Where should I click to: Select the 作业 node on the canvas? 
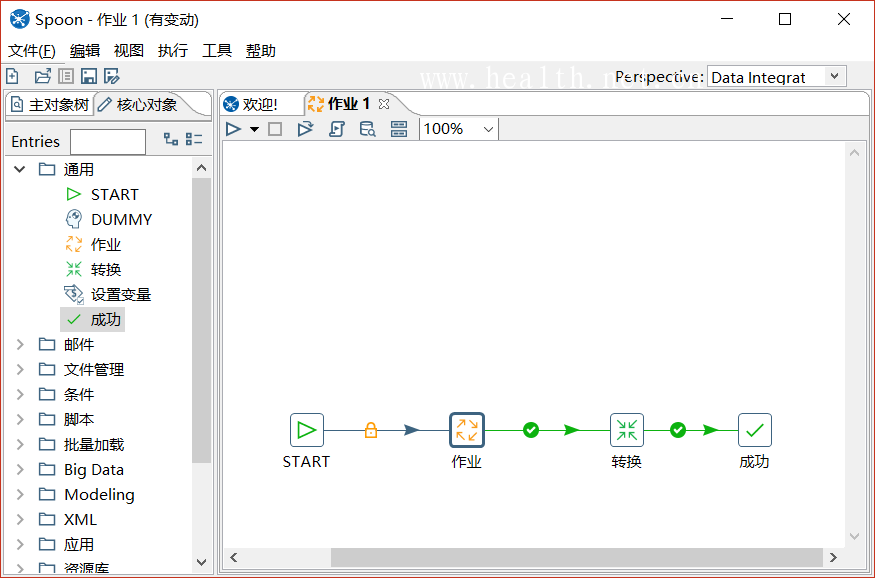(467, 430)
